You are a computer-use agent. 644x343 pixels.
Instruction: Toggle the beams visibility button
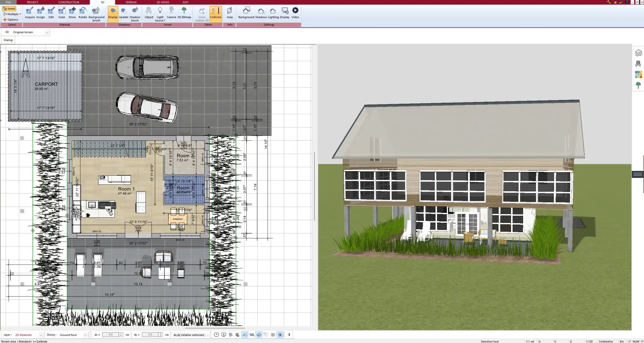tap(252, 335)
